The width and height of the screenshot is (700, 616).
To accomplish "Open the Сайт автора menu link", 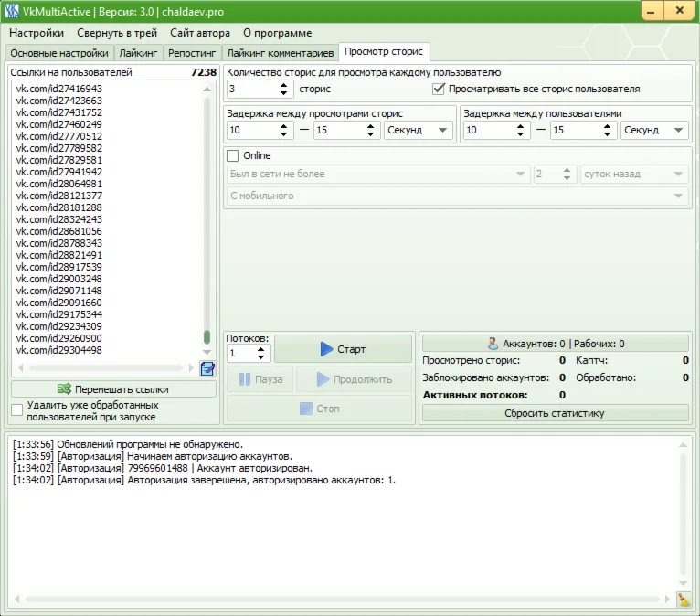I will coord(200,33).
